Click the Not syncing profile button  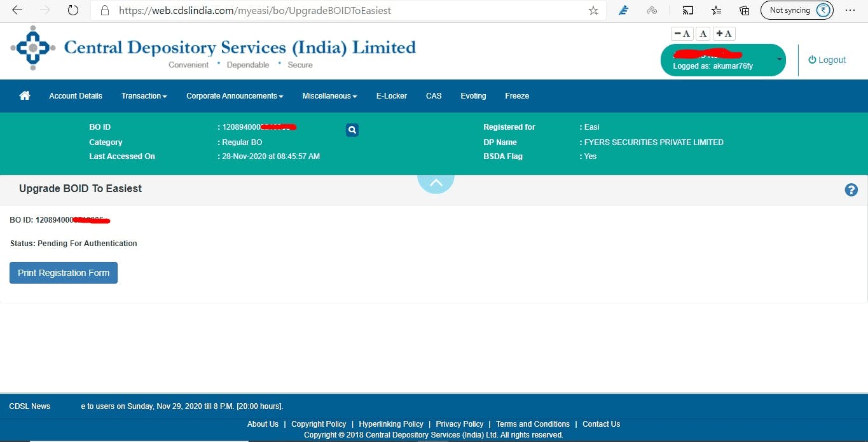coord(797,10)
